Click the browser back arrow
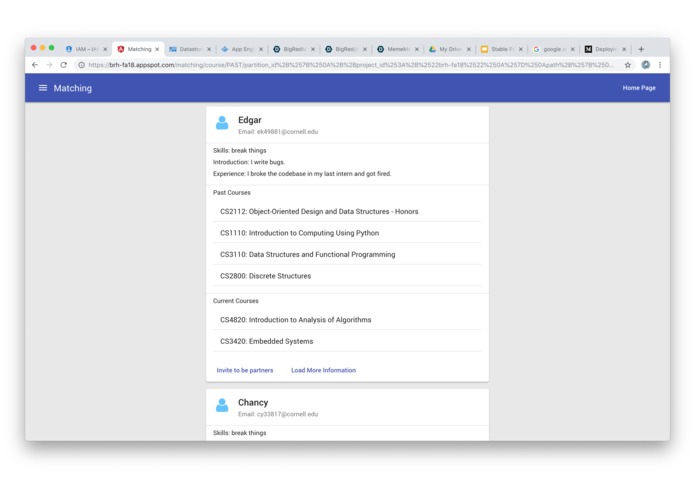Viewport: 695px width, 494px height. 35,65
